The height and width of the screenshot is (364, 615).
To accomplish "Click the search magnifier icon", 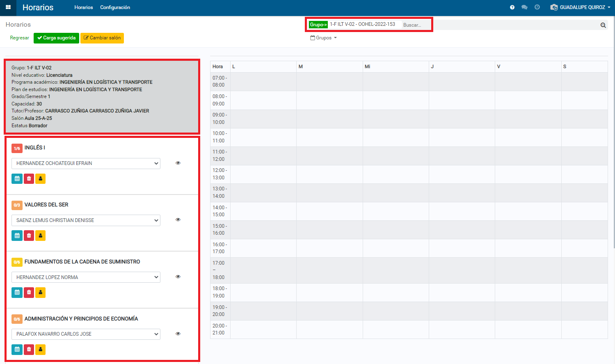I will pyautogui.click(x=603, y=25).
